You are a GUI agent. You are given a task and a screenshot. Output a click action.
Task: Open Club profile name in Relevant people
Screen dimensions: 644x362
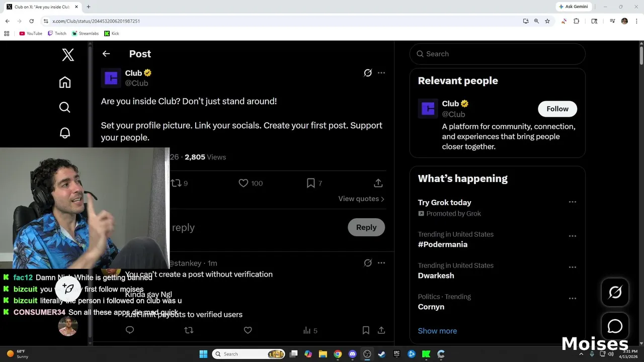(x=450, y=104)
